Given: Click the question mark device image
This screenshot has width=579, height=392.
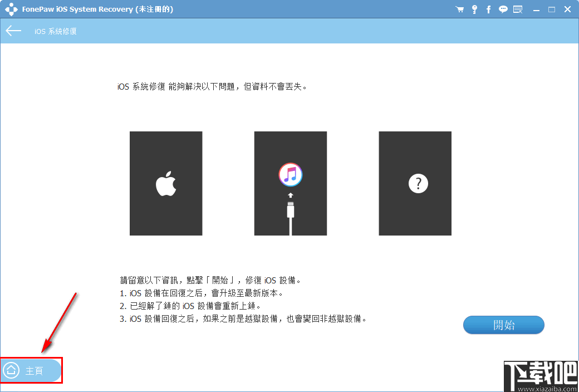Looking at the screenshot, I should (415, 183).
